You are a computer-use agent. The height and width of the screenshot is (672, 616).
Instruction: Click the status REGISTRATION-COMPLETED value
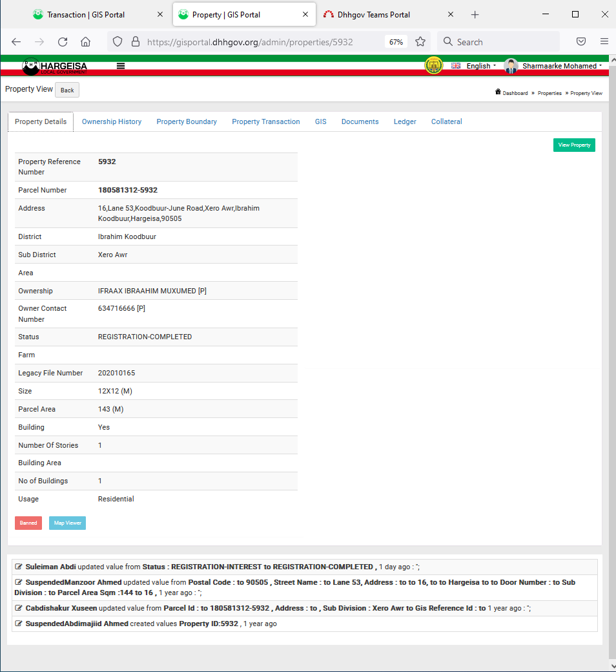[145, 337]
